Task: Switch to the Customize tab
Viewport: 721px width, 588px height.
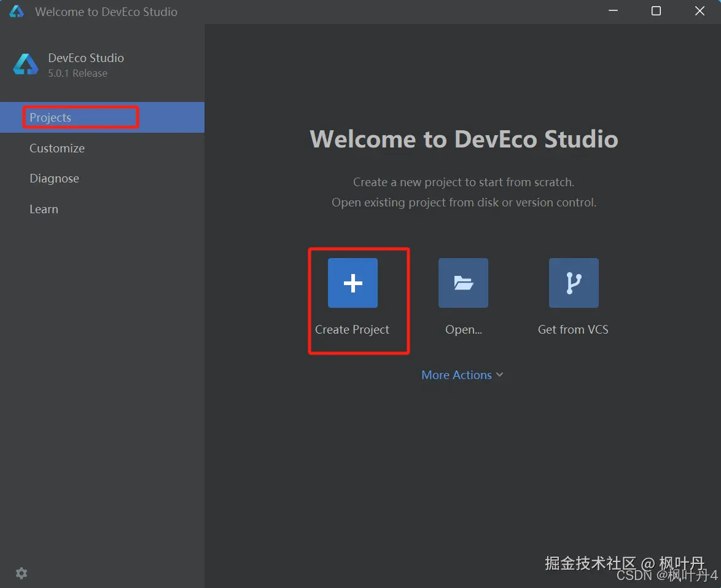Action: [102, 148]
